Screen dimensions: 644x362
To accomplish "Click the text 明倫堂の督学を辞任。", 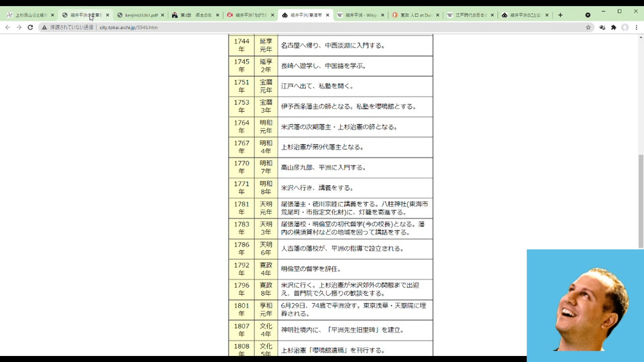I will pos(311,269).
